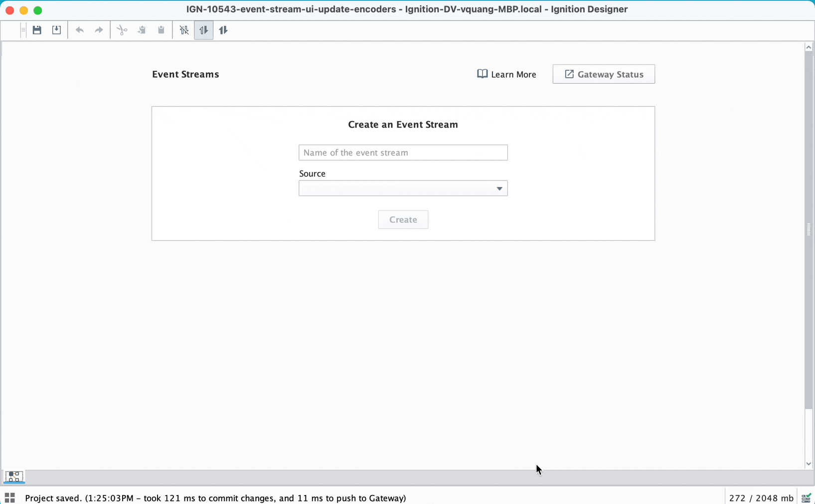Cut selection with the scissors icon
This screenshot has width=815, height=504.
pyautogui.click(x=122, y=30)
